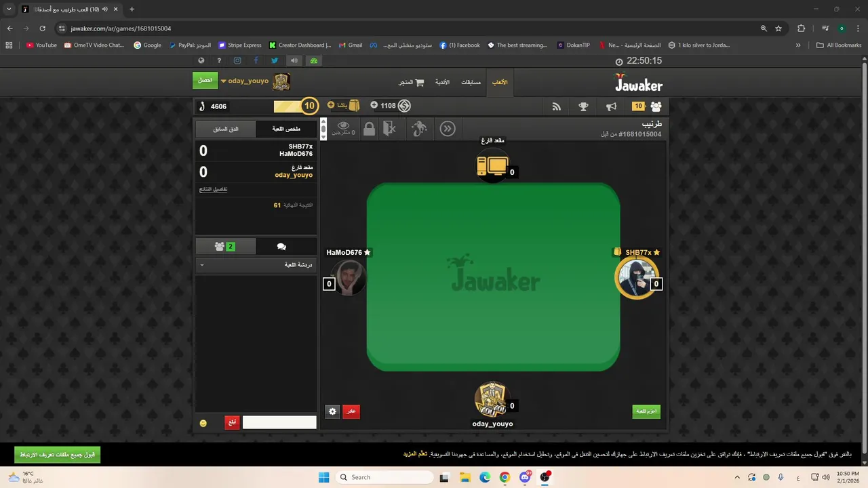Open the Chrome extensions puzzle icon

pos(801,28)
